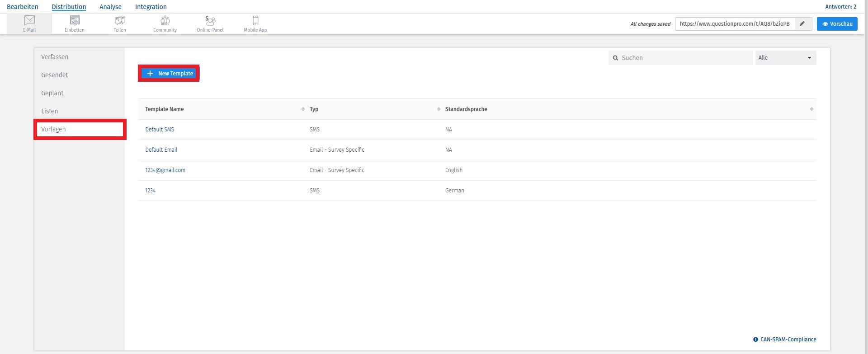Open the Default Email template link
Viewport: 868px width, 354px height.
[x=161, y=150]
